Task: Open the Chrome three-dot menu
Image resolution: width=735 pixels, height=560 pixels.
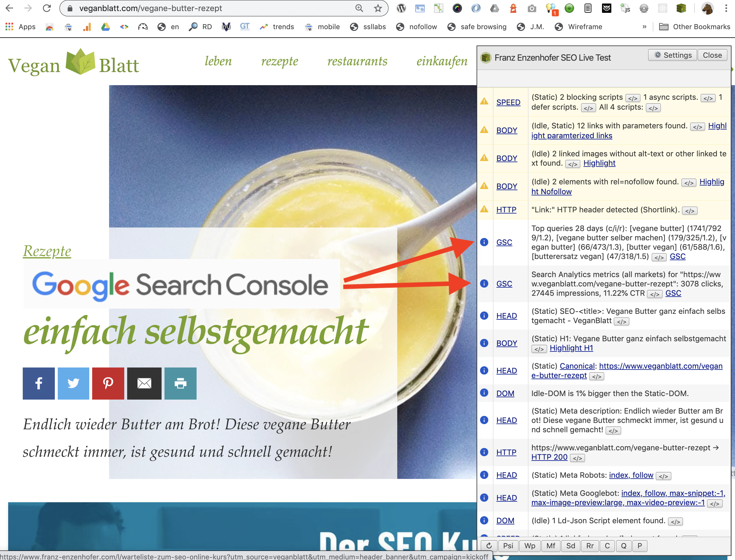Action: [727, 8]
